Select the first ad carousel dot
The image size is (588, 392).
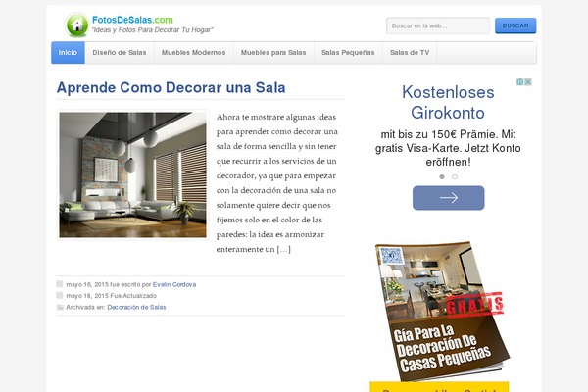442,176
